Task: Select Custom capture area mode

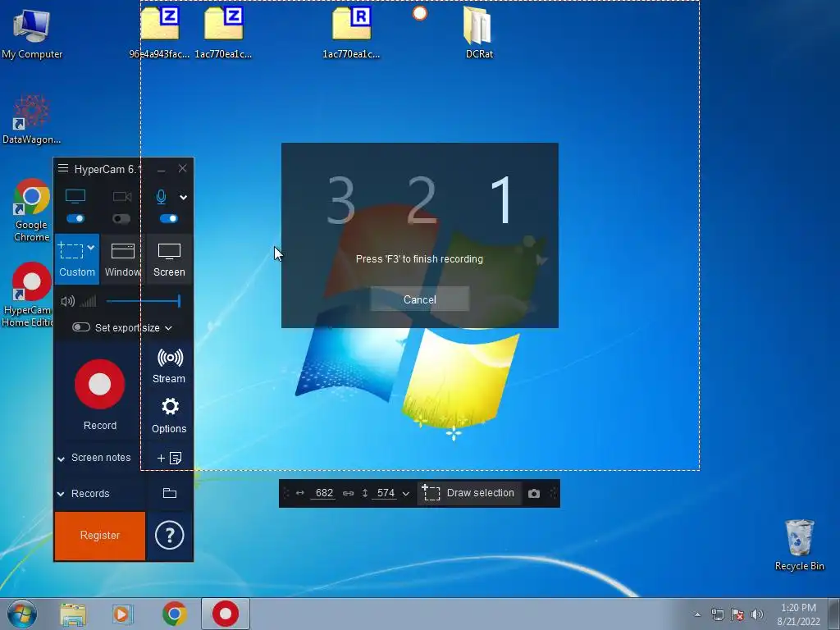Action: (76, 259)
